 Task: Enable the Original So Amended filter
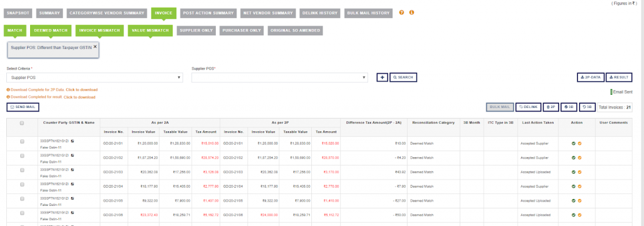(x=296, y=31)
